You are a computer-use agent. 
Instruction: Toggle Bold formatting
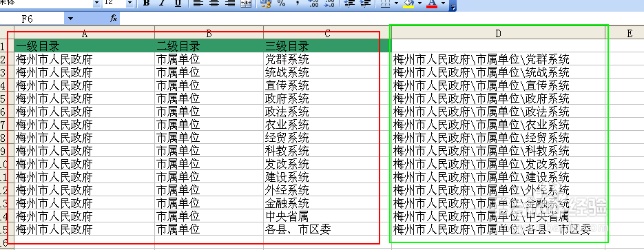[146, 3]
